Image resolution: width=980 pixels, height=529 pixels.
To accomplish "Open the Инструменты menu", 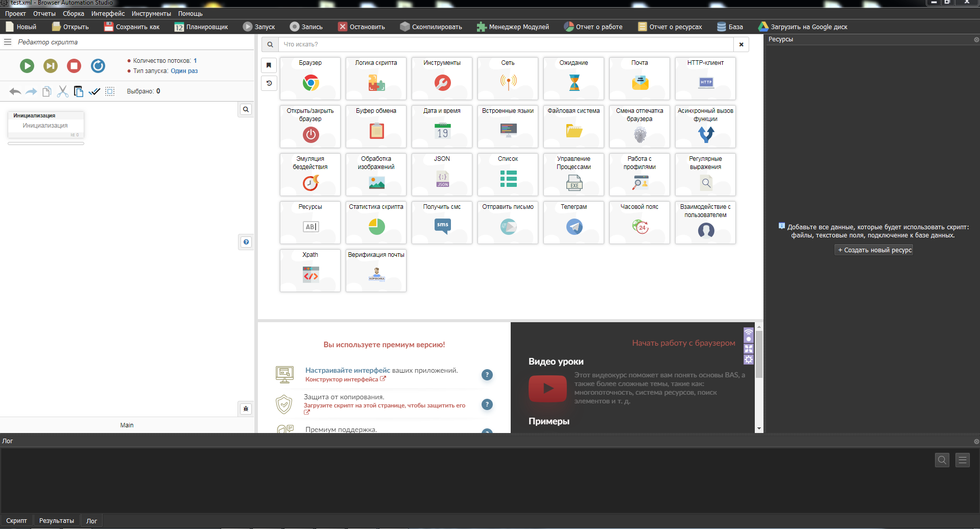I will pos(151,14).
